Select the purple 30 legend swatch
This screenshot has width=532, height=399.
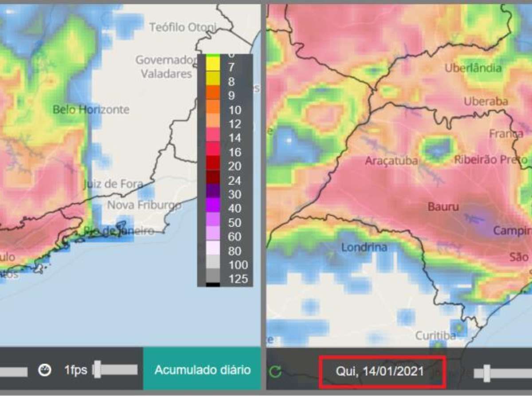(x=212, y=194)
